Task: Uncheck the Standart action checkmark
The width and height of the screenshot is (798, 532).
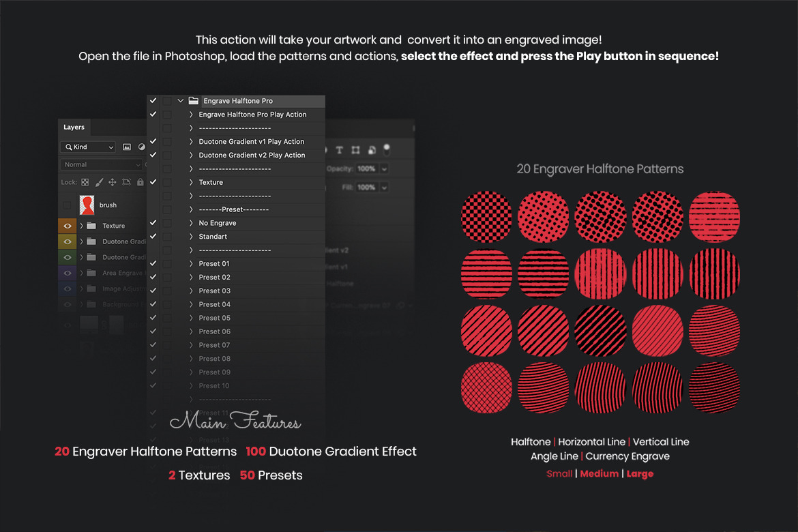Action: point(153,236)
